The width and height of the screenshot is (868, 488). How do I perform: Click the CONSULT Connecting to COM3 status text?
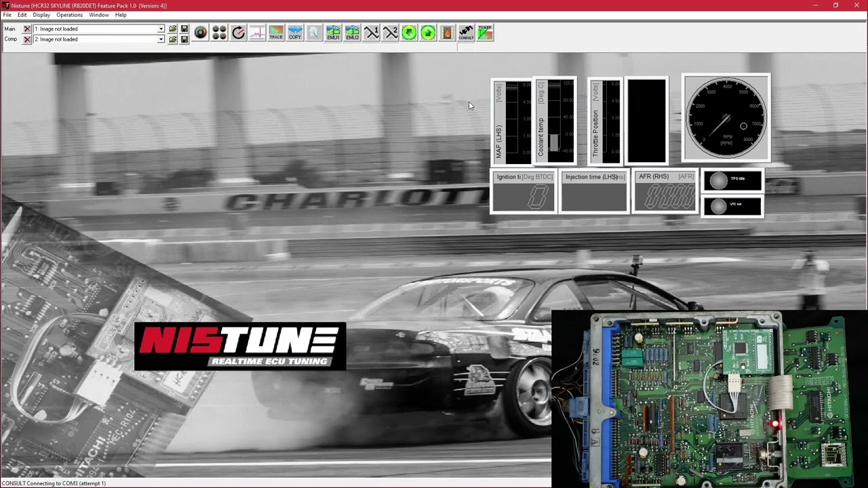tap(54, 483)
